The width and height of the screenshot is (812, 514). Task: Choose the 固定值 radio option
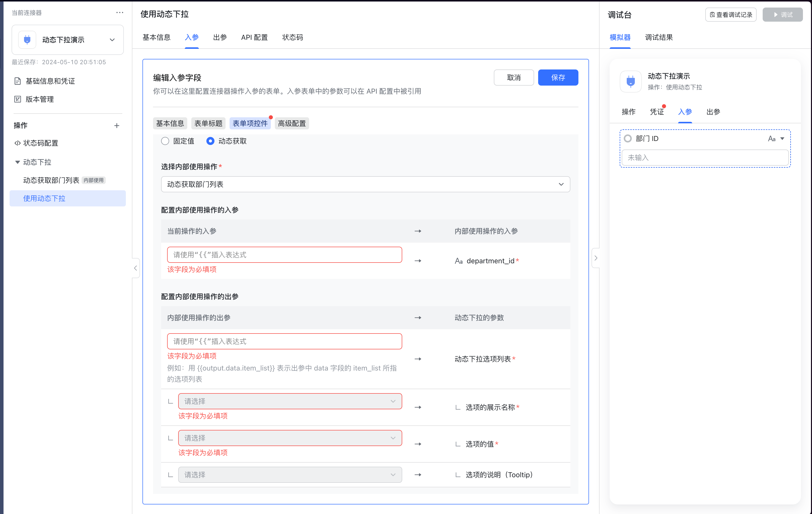[x=165, y=141]
